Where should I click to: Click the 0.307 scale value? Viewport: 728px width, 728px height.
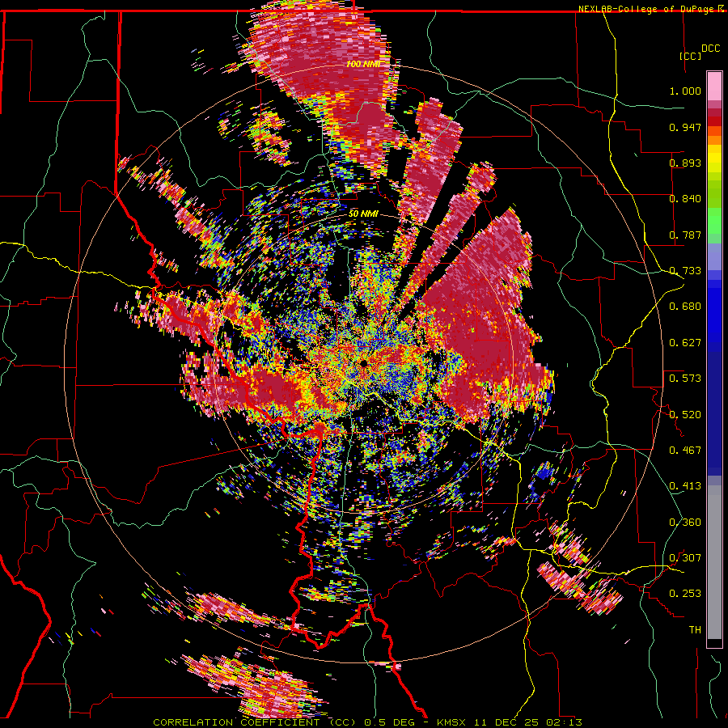click(685, 558)
